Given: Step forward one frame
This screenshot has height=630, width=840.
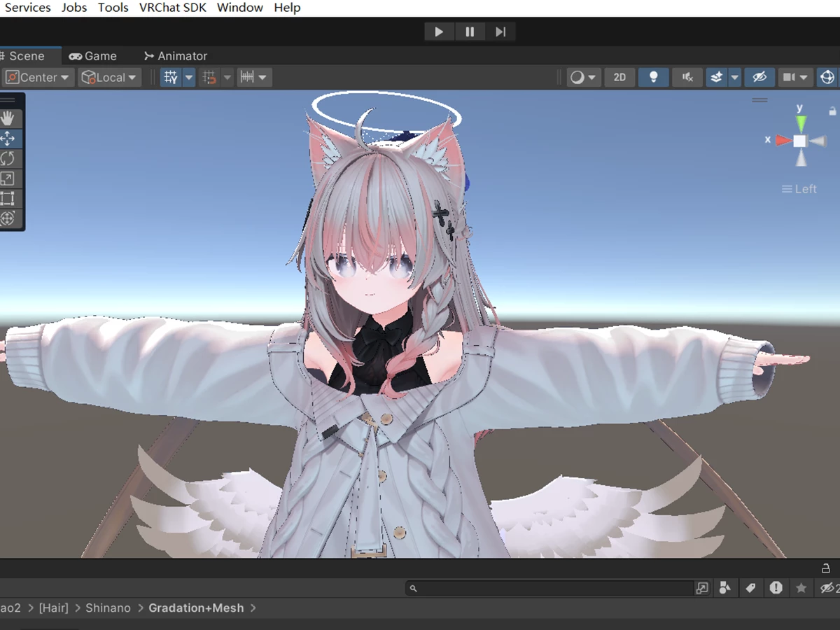Looking at the screenshot, I should click(500, 31).
